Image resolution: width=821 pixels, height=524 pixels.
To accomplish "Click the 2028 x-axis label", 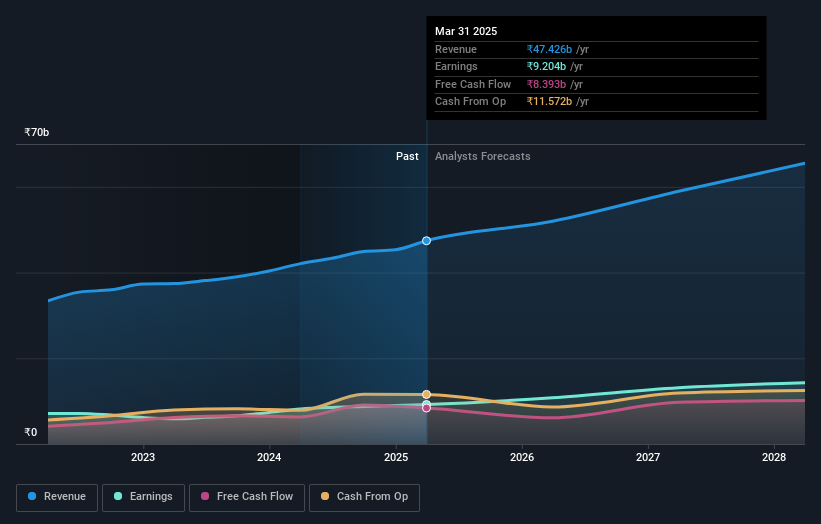I will click(x=774, y=458).
